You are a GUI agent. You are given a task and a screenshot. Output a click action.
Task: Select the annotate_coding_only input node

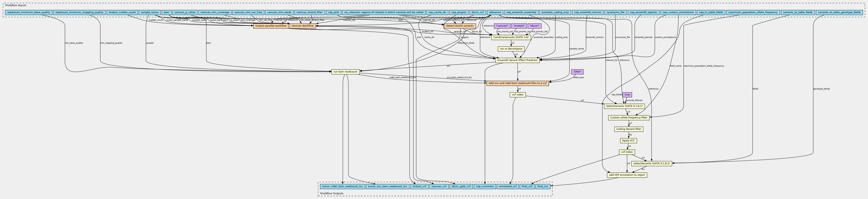pyautogui.click(x=555, y=12)
